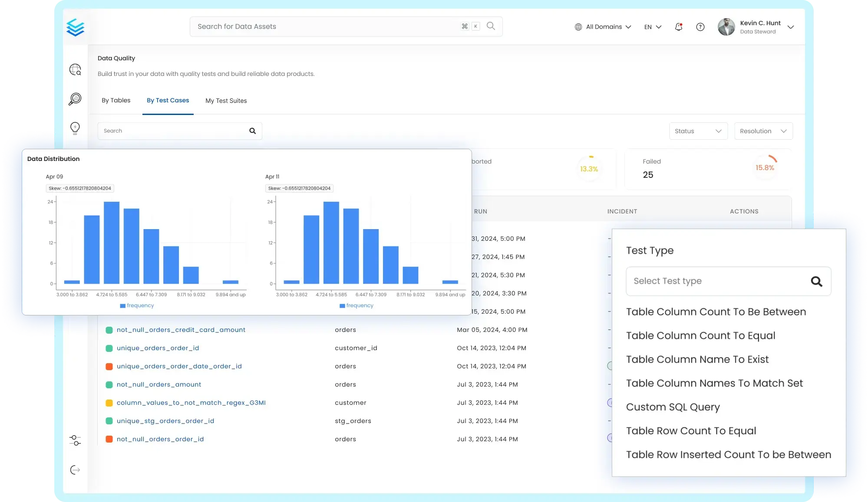Image resolution: width=868 pixels, height=502 pixels.
Task: Focus the Select Test type input
Action: point(728,281)
